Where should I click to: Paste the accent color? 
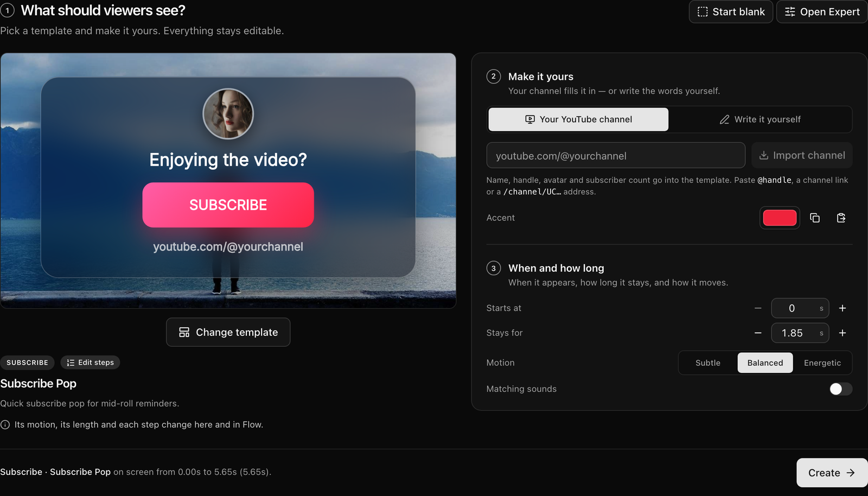(x=841, y=218)
